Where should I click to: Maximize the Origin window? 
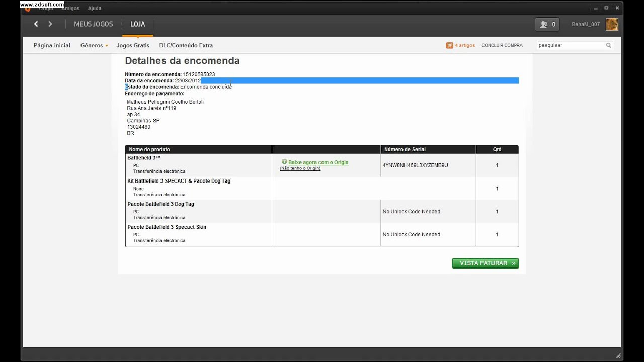(x=606, y=8)
